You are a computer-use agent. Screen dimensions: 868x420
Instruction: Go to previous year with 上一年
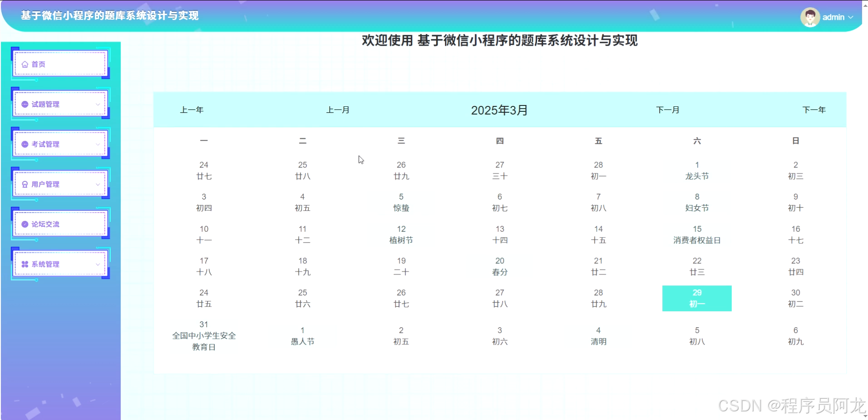pyautogui.click(x=192, y=110)
